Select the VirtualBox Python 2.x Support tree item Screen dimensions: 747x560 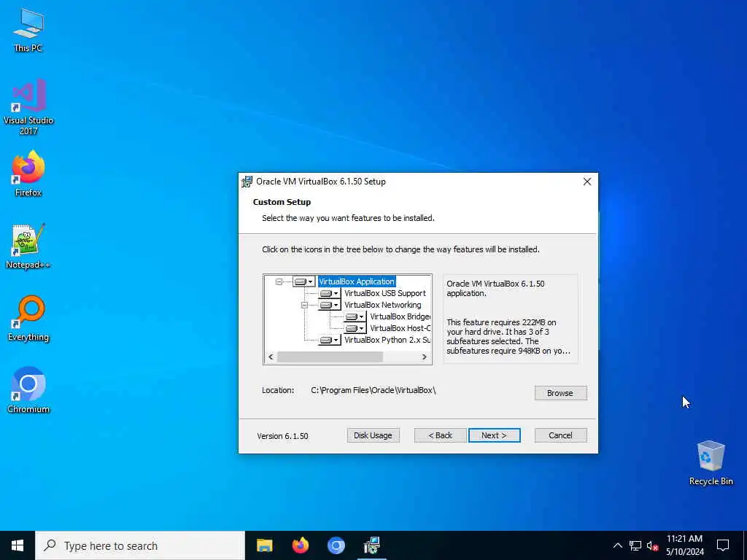coord(387,340)
